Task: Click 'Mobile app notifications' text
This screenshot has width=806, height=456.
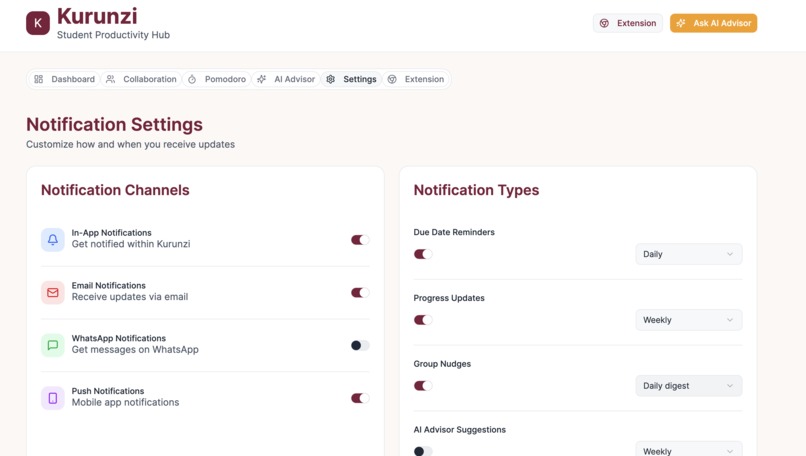Action: [x=125, y=402]
